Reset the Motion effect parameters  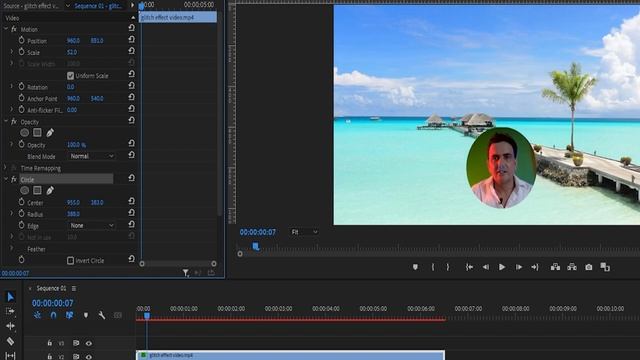pyautogui.click(x=131, y=28)
